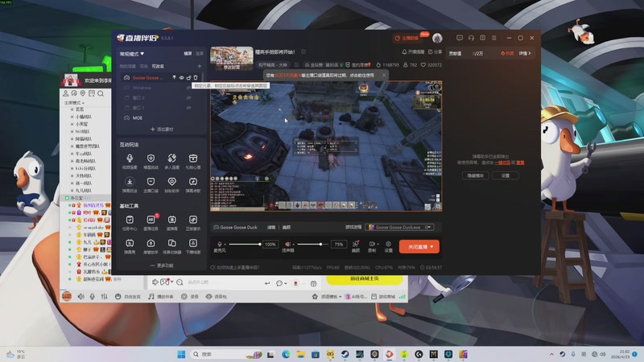Adjust the microphone volume slider
This screenshot has width=644, height=362.
click(x=245, y=245)
